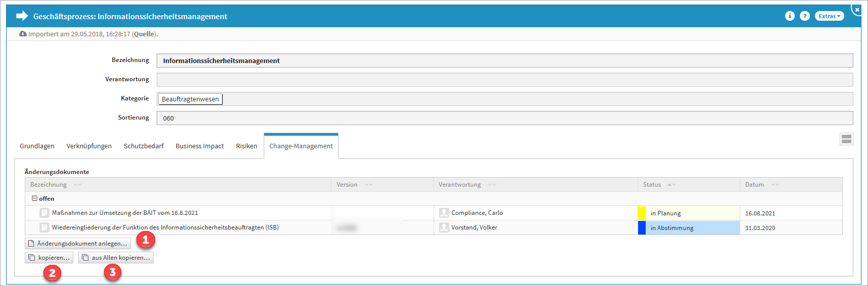Click into the Verantwortung input field
868x286 pixels.
(504, 80)
